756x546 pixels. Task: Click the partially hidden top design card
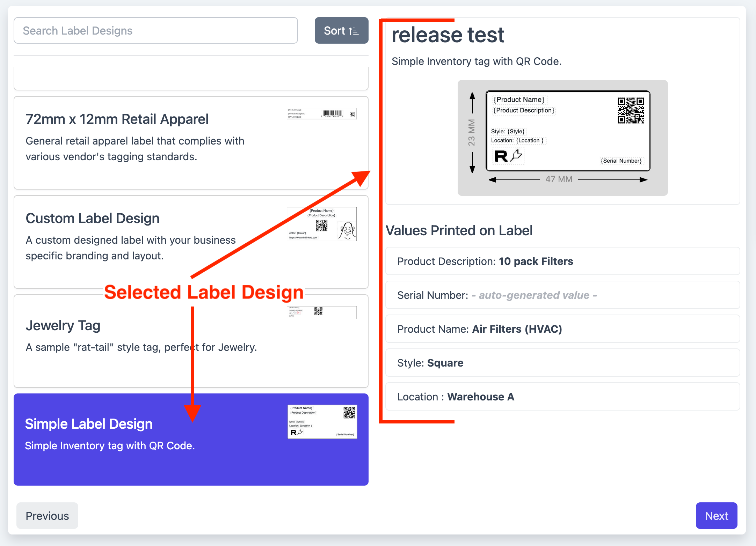point(191,79)
